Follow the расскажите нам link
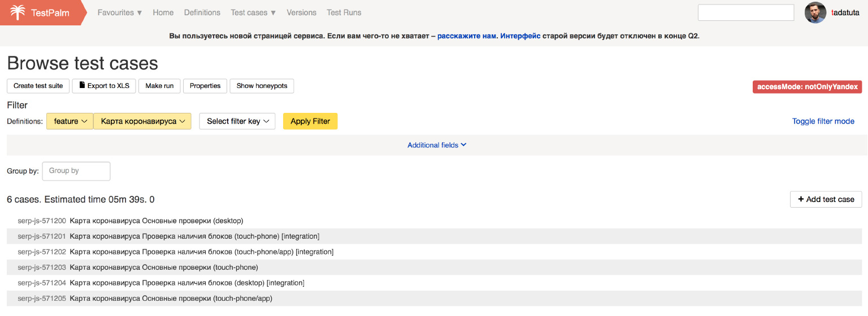Image resolution: width=868 pixels, height=316 pixels. click(467, 36)
